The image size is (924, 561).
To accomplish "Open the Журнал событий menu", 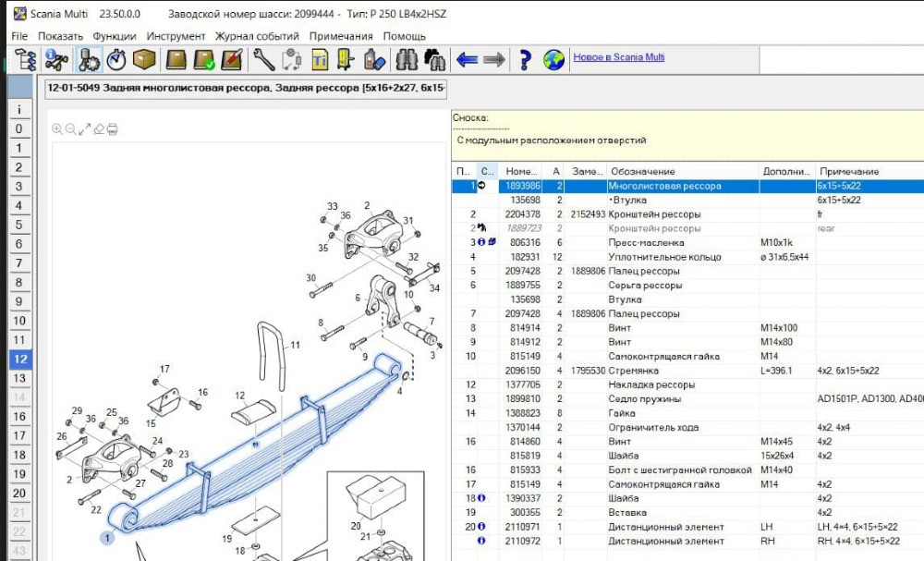I will coord(257,36).
